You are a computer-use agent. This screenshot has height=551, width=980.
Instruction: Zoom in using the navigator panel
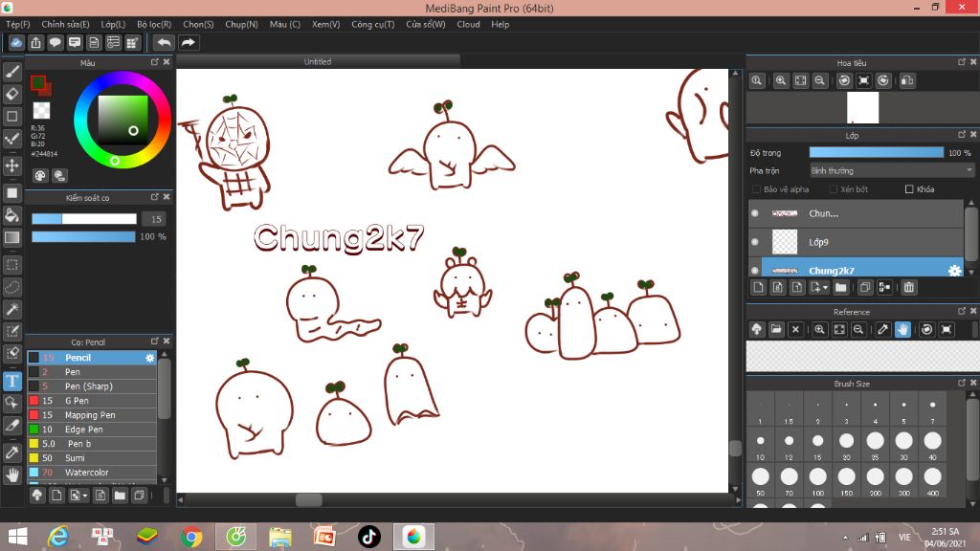(781, 80)
